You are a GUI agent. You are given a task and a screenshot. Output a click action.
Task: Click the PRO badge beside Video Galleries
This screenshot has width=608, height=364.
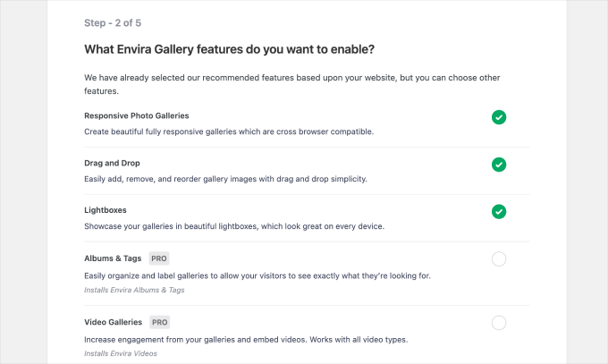pos(159,322)
